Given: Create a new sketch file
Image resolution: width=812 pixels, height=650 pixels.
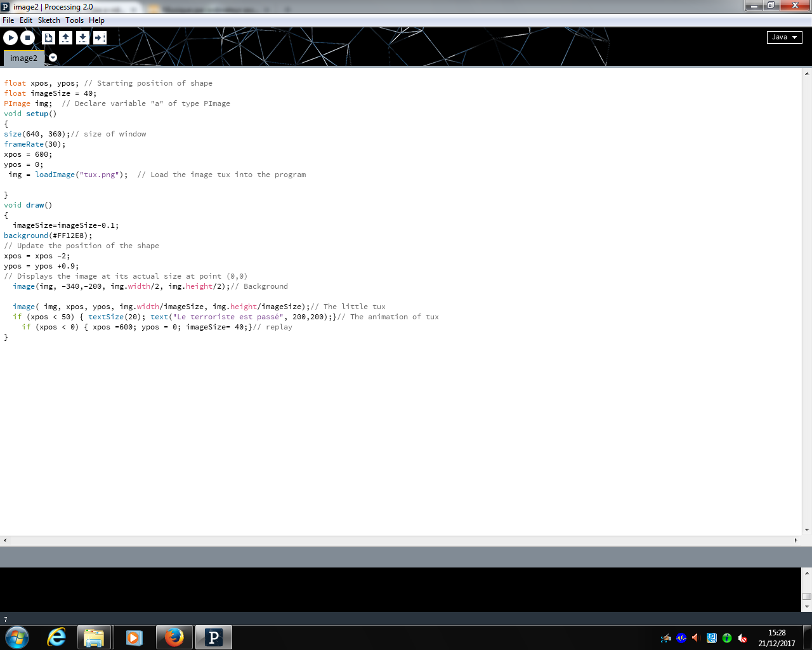Looking at the screenshot, I should click(48, 38).
